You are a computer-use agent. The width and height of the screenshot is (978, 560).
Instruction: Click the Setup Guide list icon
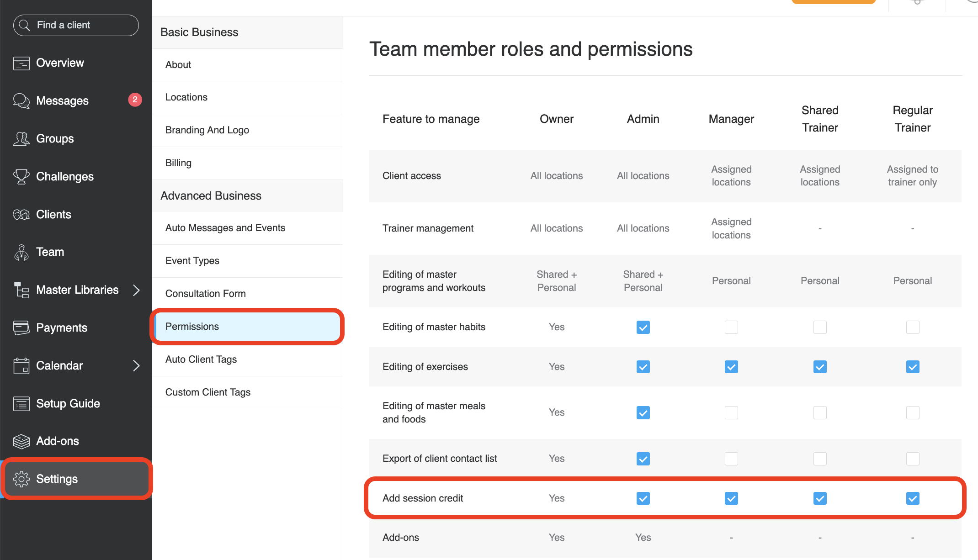tap(21, 404)
